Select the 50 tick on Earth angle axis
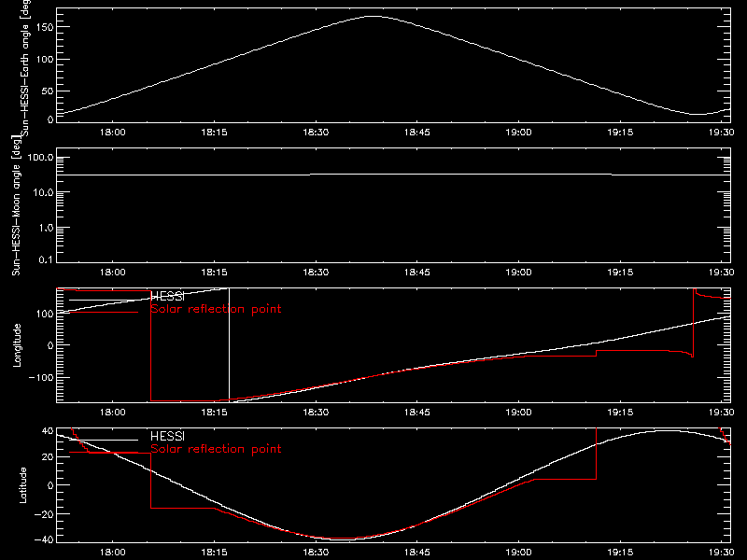Screen dimensions: 747x560 coord(48,91)
